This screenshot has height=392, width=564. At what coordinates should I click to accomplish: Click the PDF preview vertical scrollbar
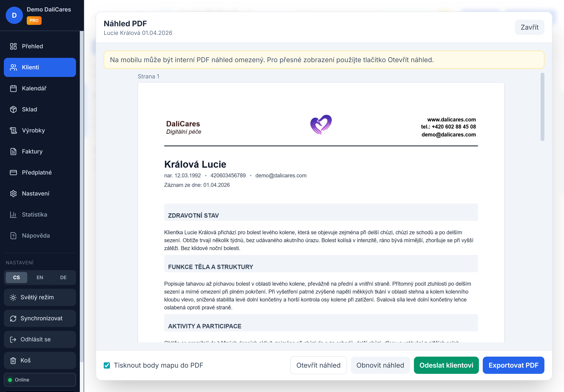click(x=542, y=107)
